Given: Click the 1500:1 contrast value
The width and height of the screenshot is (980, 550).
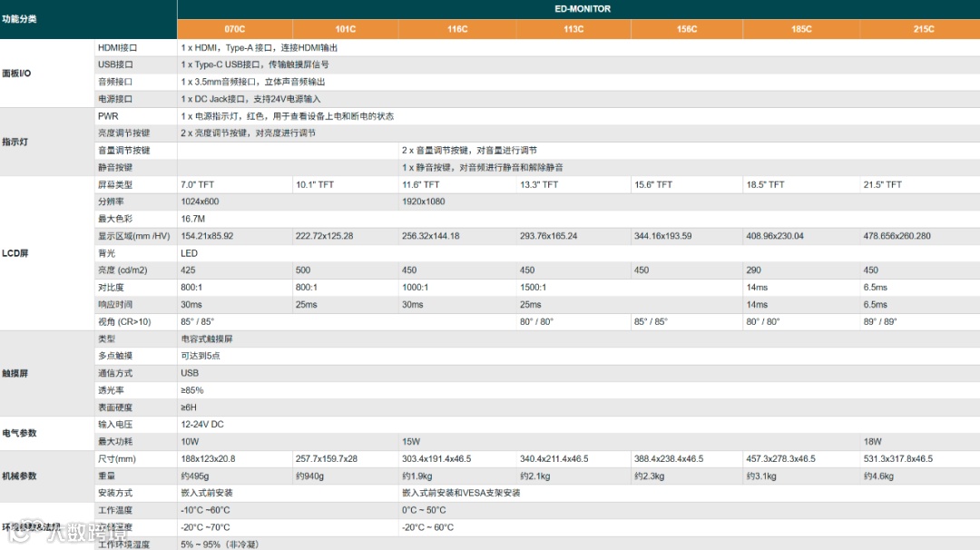Looking at the screenshot, I should pos(534,288).
